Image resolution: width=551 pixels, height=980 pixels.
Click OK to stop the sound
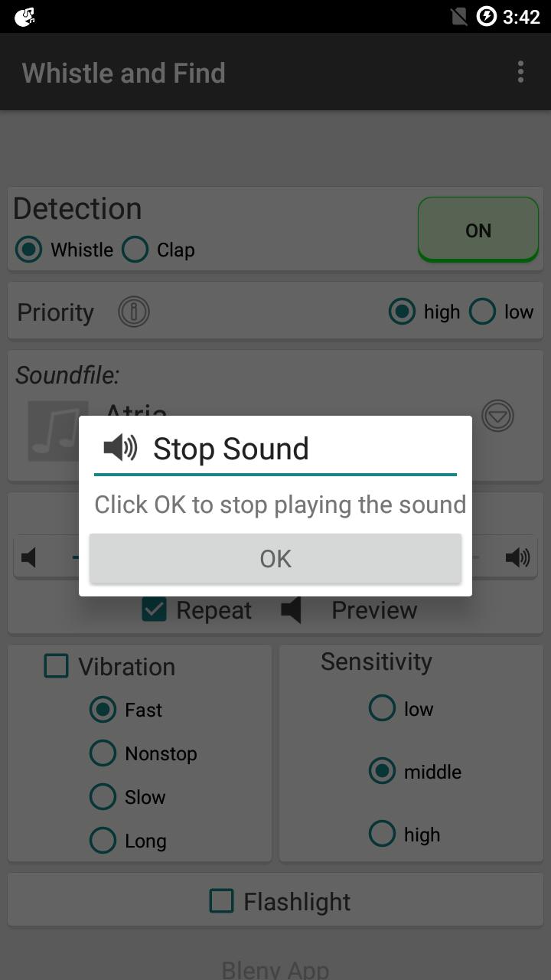tap(275, 559)
